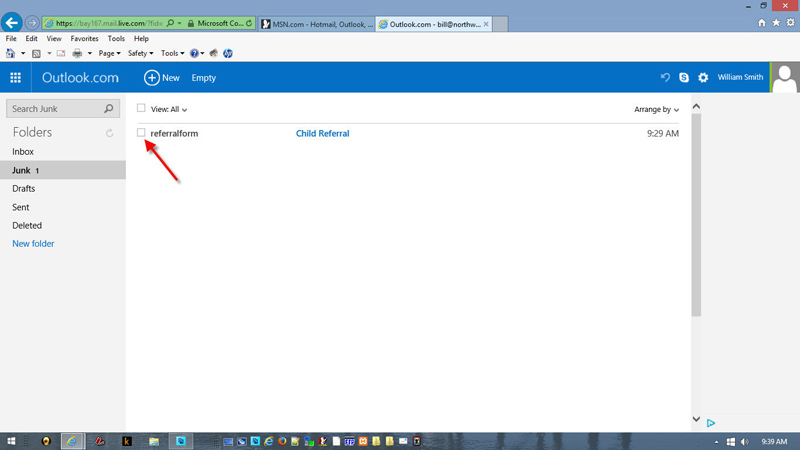The image size is (800, 450).
Task: Open the Outlook app launcher grid
Action: [15, 78]
